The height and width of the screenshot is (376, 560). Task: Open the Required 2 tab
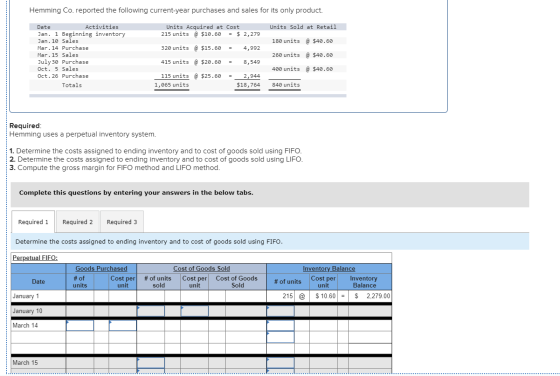[x=78, y=222]
